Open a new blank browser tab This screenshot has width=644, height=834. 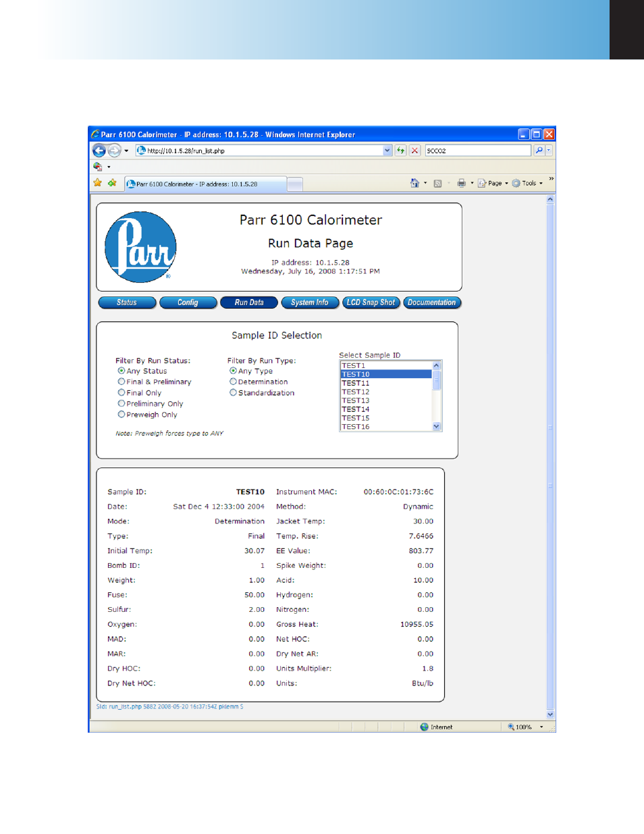[295, 184]
